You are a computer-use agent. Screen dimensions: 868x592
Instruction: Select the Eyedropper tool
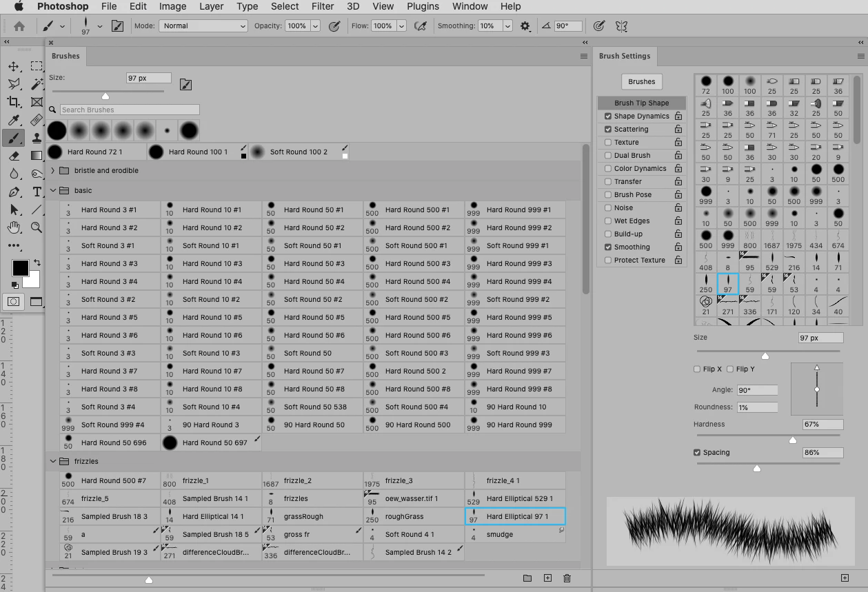[x=13, y=120]
